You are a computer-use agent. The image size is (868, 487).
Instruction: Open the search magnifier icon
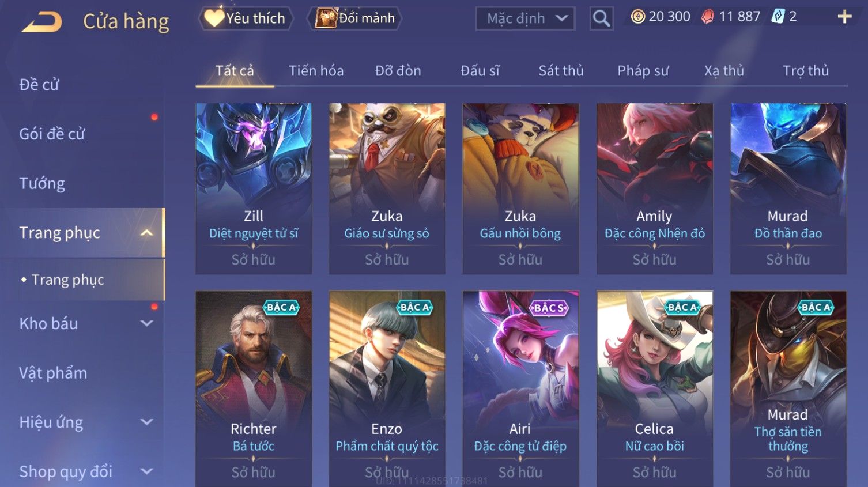point(601,18)
